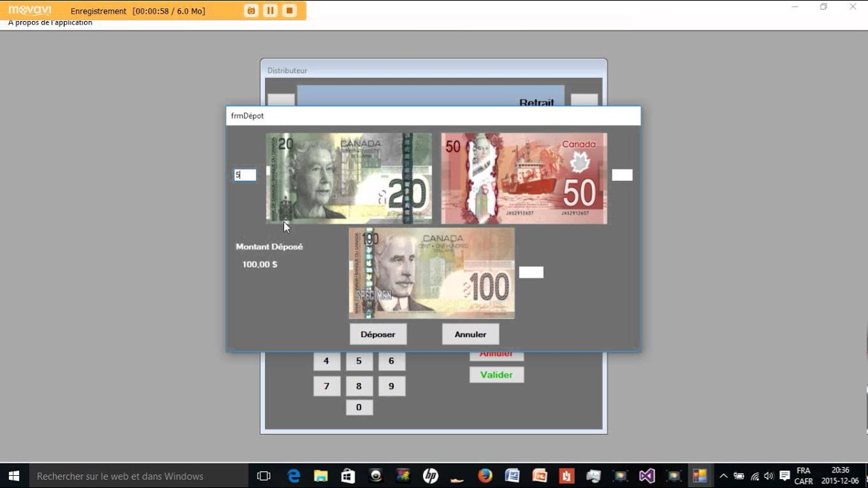Click the green Valider button
Image resolution: width=868 pixels, height=488 pixels.
pyautogui.click(x=496, y=375)
